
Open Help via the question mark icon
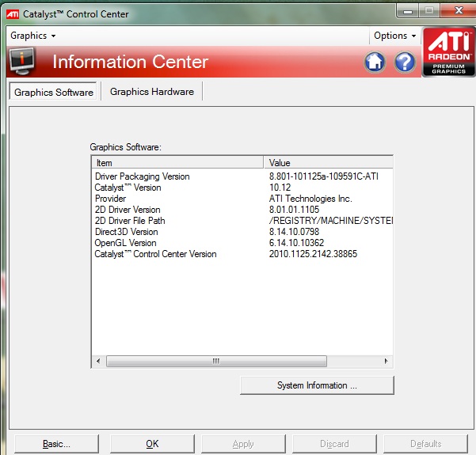[405, 63]
